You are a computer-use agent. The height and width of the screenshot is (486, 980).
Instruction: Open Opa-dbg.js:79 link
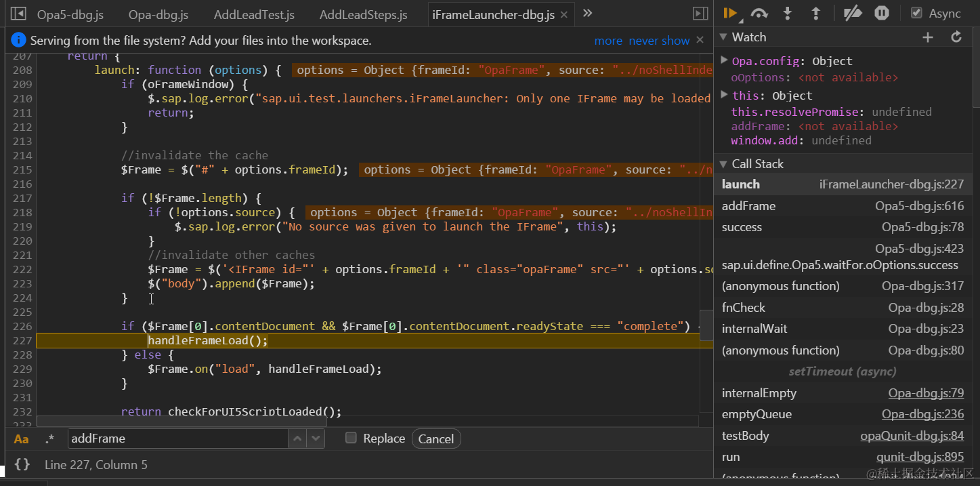[926, 393]
